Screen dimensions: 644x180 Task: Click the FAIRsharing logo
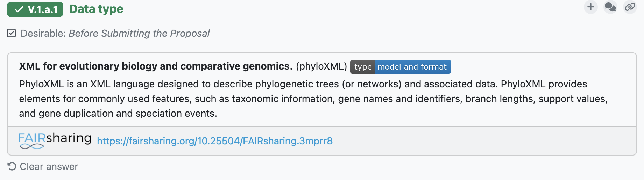tap(55, 140)
